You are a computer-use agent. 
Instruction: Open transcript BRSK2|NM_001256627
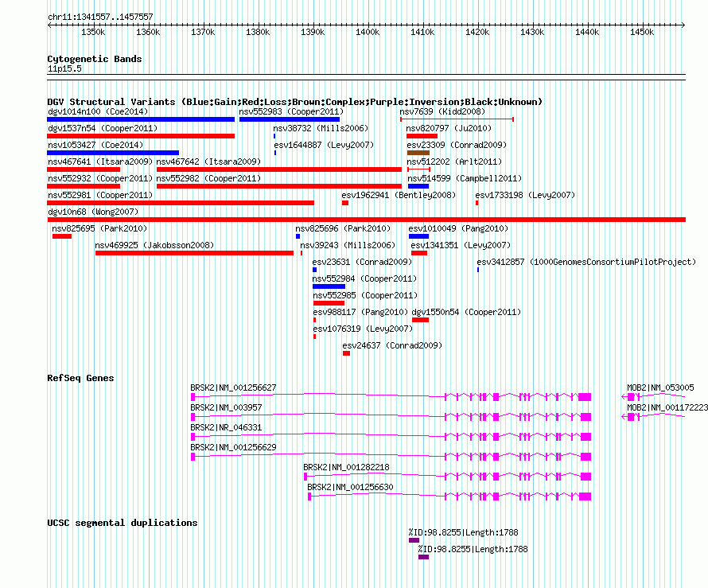tap(233, 387)
